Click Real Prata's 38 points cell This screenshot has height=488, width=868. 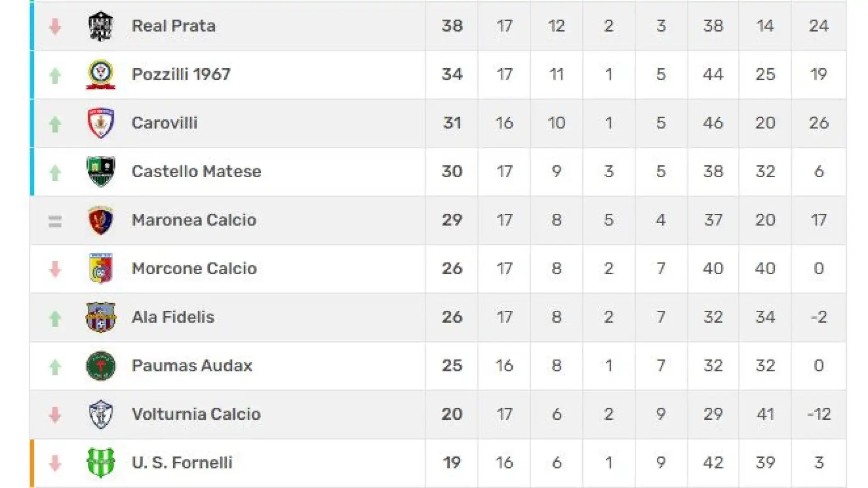[452, 26]
